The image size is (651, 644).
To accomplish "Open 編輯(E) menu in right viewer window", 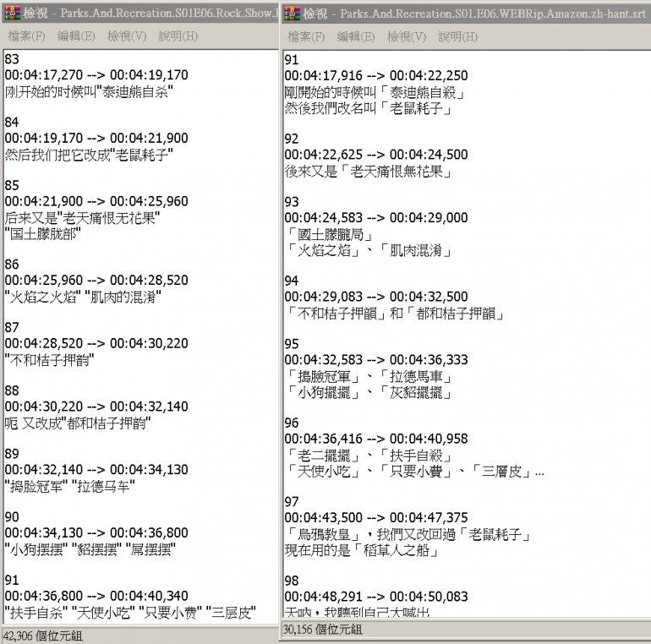I will click(356, 36).
